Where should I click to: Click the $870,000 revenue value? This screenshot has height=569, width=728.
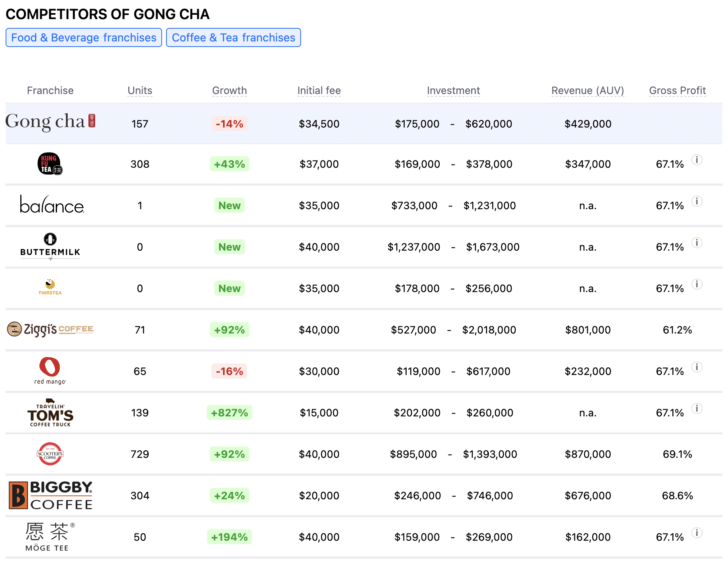(588, 454)
